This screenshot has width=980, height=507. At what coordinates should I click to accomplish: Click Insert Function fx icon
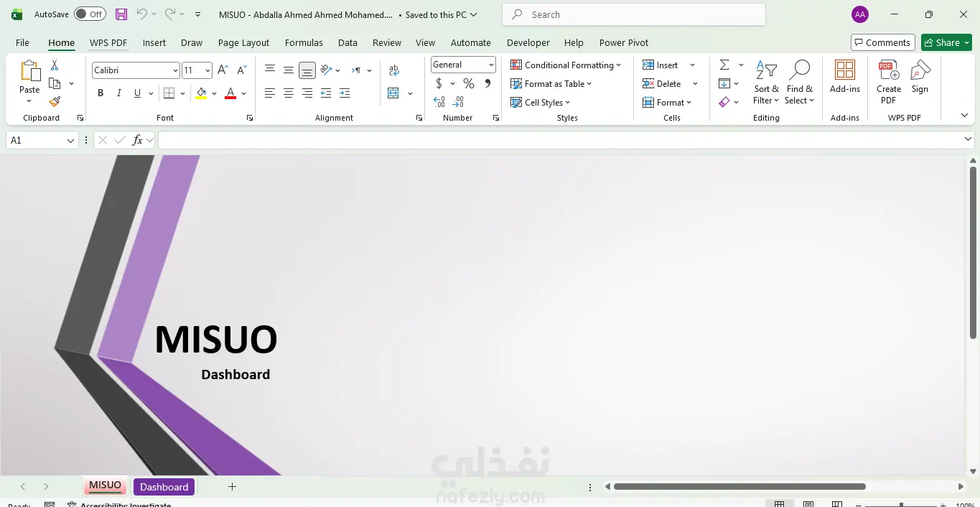coord(138,140)
